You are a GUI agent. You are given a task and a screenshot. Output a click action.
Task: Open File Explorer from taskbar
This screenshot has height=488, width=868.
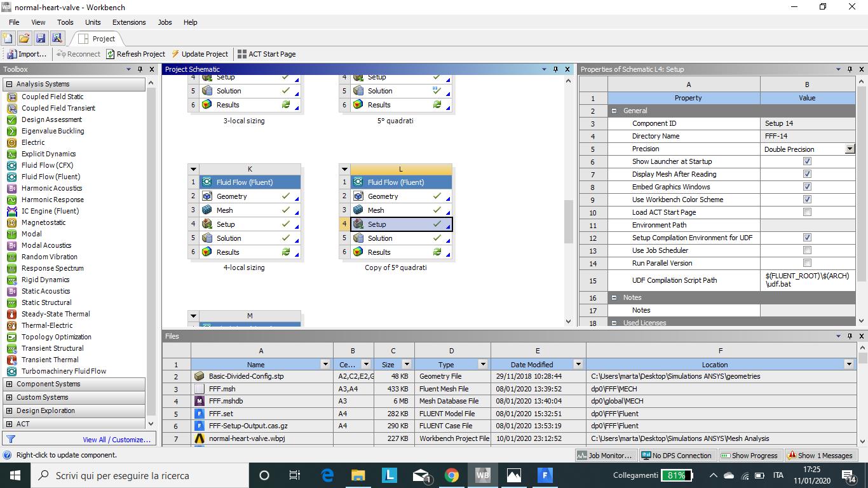[358, 475]
